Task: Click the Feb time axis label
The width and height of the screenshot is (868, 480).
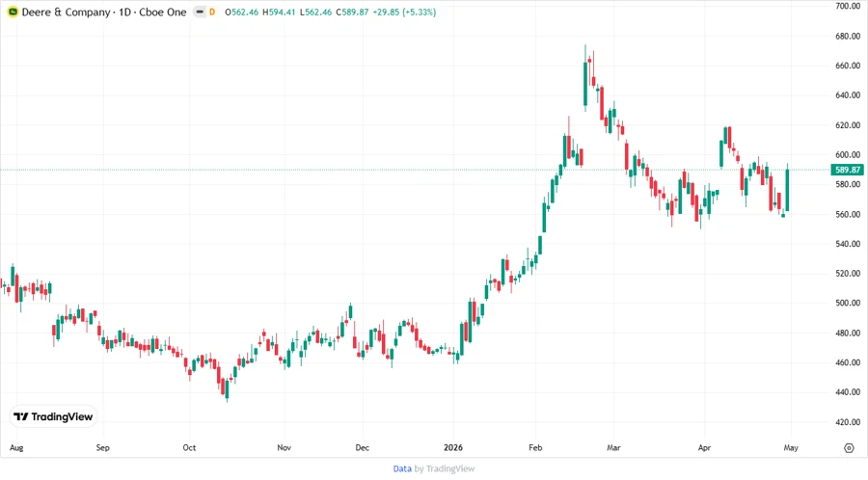Action: tap(535, 448)
